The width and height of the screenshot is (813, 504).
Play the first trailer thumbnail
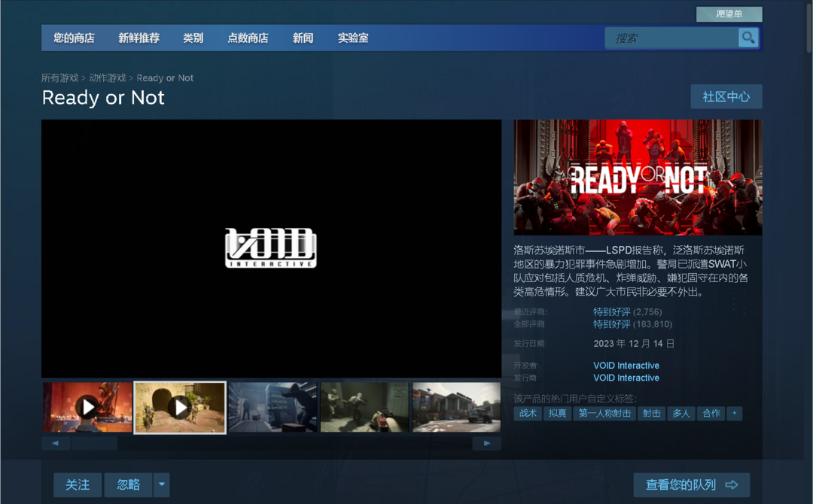(x=87, y=408)
